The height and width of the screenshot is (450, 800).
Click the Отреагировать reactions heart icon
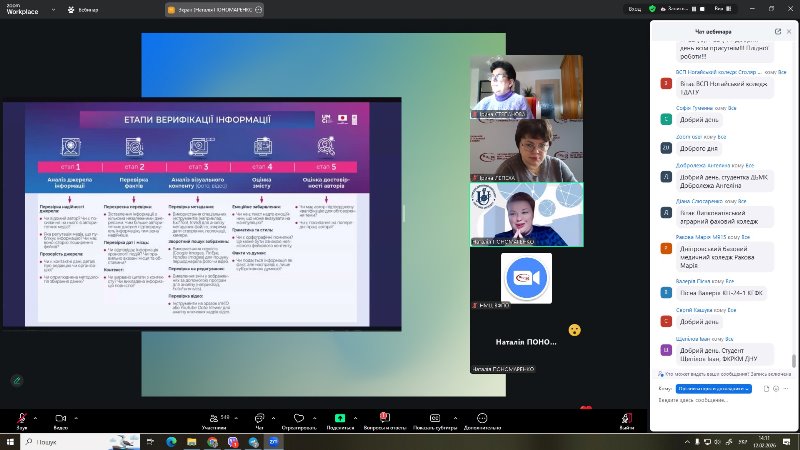point(298,416)
